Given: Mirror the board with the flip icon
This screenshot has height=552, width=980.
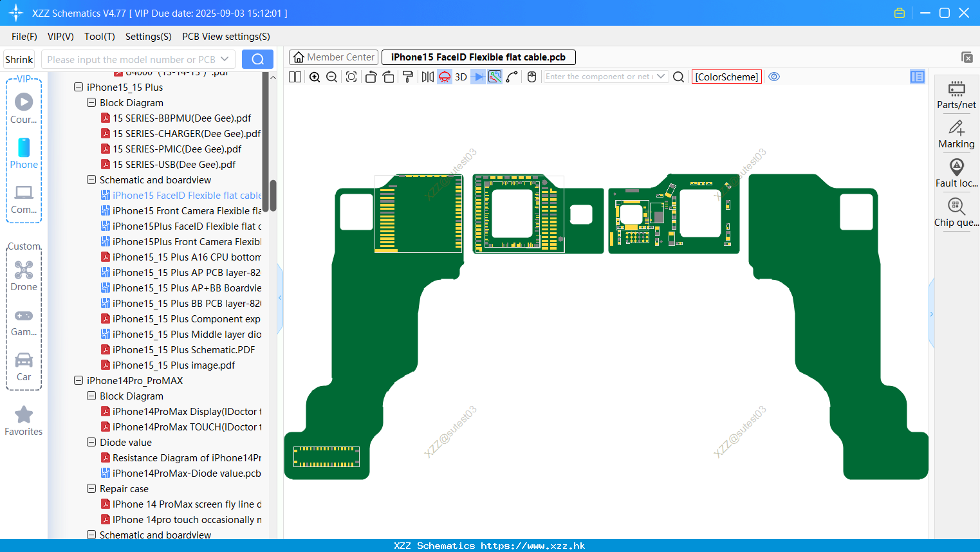Looking at the screenshot, I should (427, 77).
